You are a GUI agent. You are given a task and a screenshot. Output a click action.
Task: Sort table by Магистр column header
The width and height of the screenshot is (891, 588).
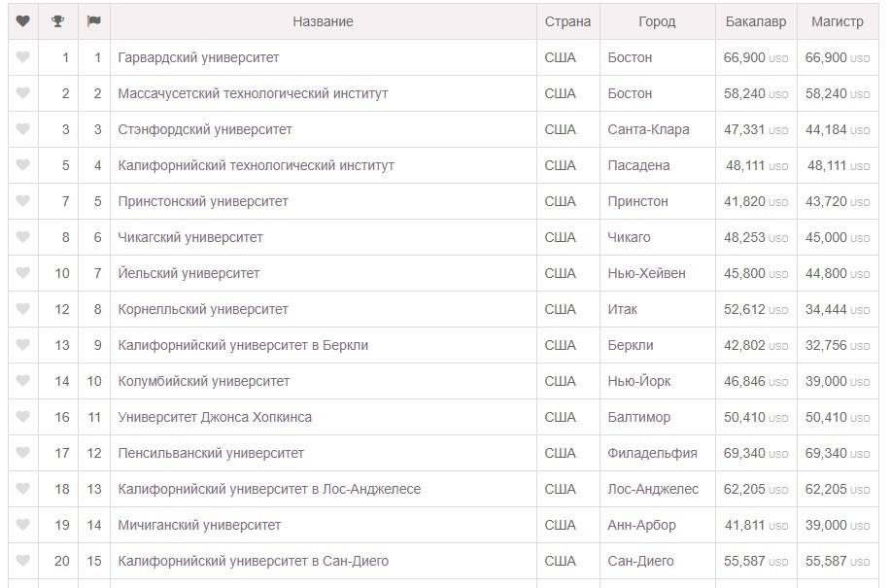[x=837, y=21]
